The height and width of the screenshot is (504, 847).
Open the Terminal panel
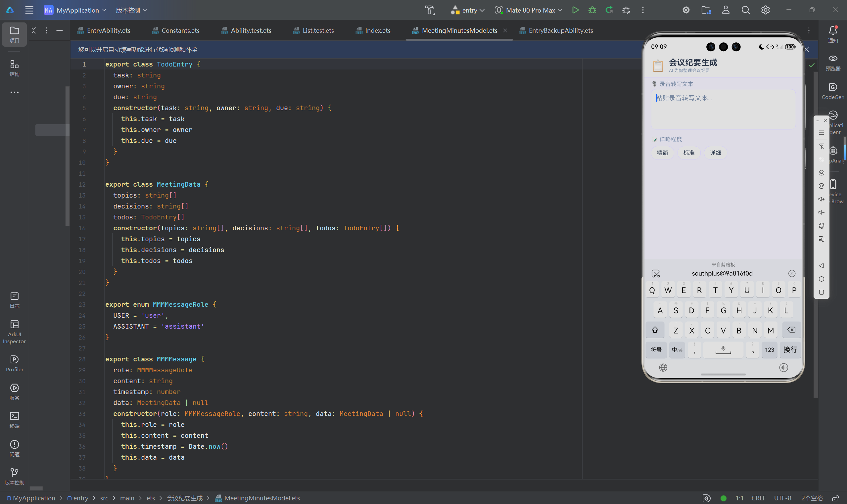click(14, 420)
